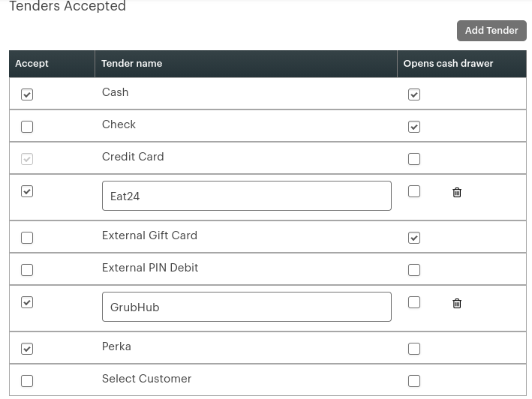Uncheck Accept for GrubHub tender

[x=27, y=302]
